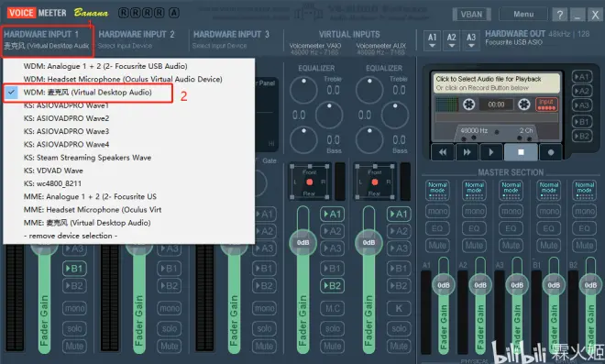
Task: Select WDM: Headset Microphone Oculus Virtual Audio
Action: pos(129,79)
